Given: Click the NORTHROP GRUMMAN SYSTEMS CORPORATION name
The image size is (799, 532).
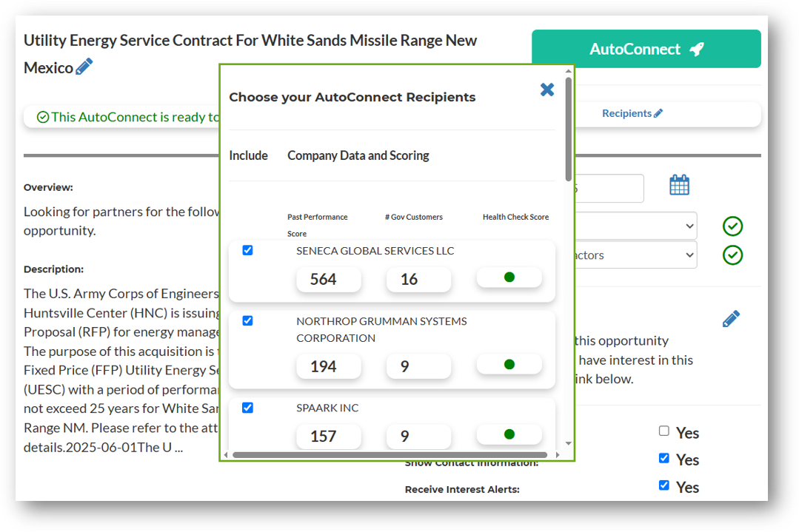Looking at the screenshot, I should (x=381, y=329).
